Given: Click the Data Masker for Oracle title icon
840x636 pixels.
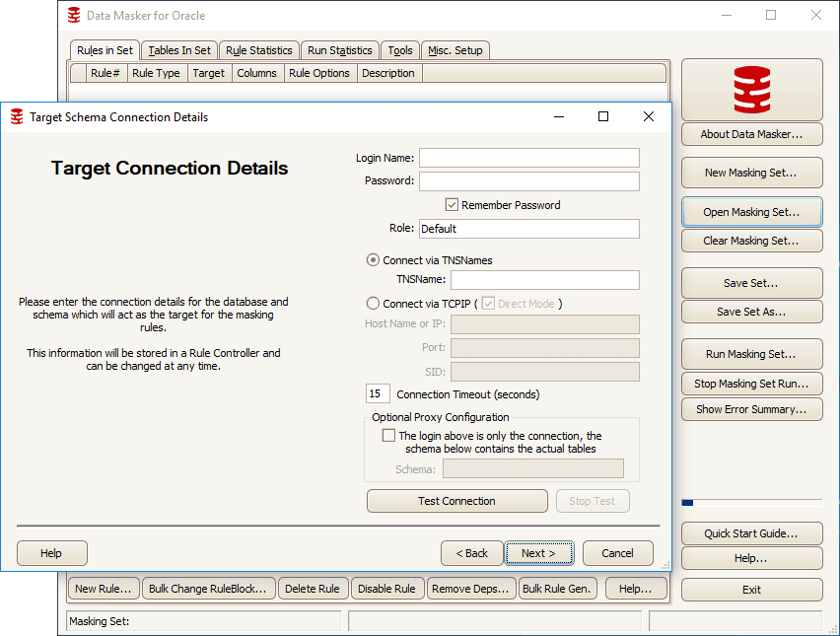Looking at the screenshot, I should pos(74,15).
